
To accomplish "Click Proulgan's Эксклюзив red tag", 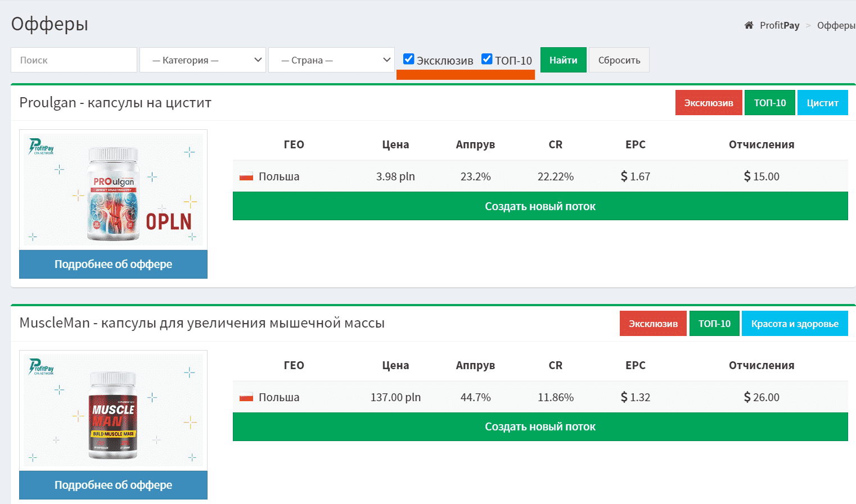I will pos(709,103).
